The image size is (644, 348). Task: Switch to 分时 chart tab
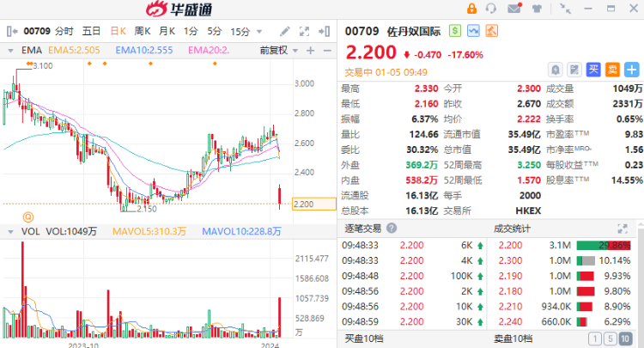coord(64,31)
